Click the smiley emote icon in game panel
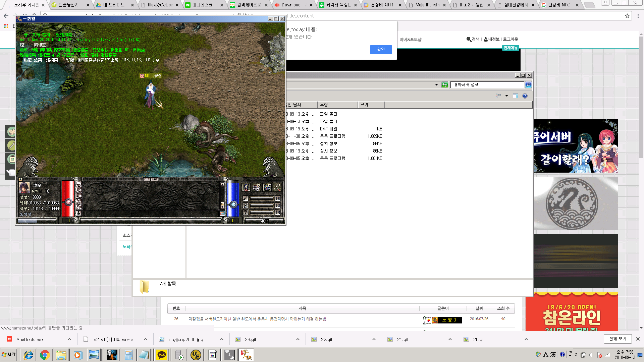Image resolution: width=644 pixels, height=362 pixels. [x=79, y=184]
